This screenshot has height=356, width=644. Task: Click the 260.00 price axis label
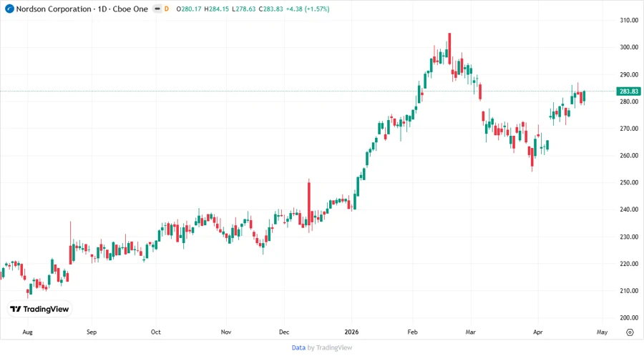(629, 156)
